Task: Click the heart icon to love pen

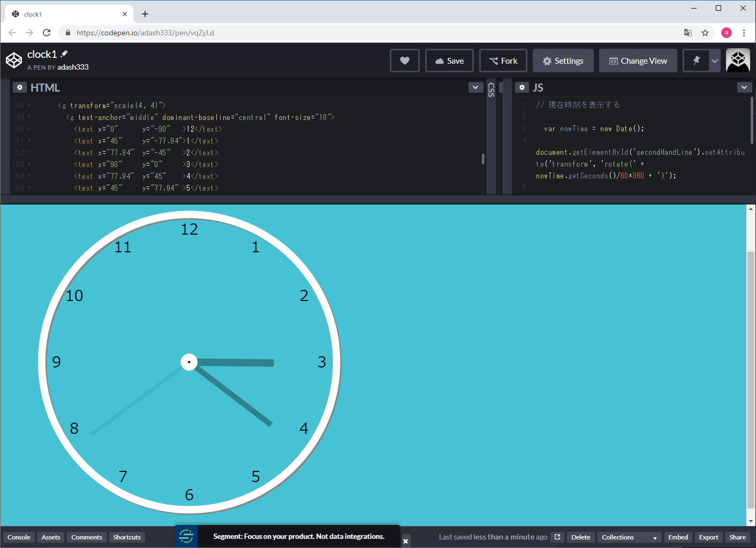Action: point(404,61)
